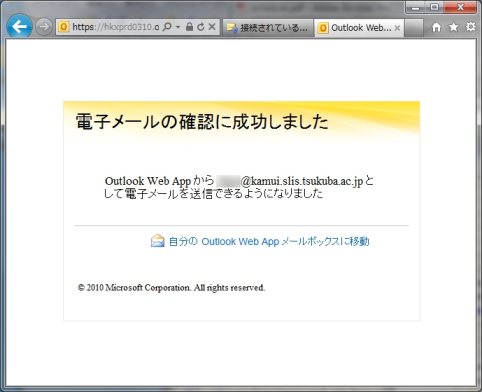This screenshot has width=482, height=392.
Task: Close the Outlook Web tab
Action: (397, 28)
